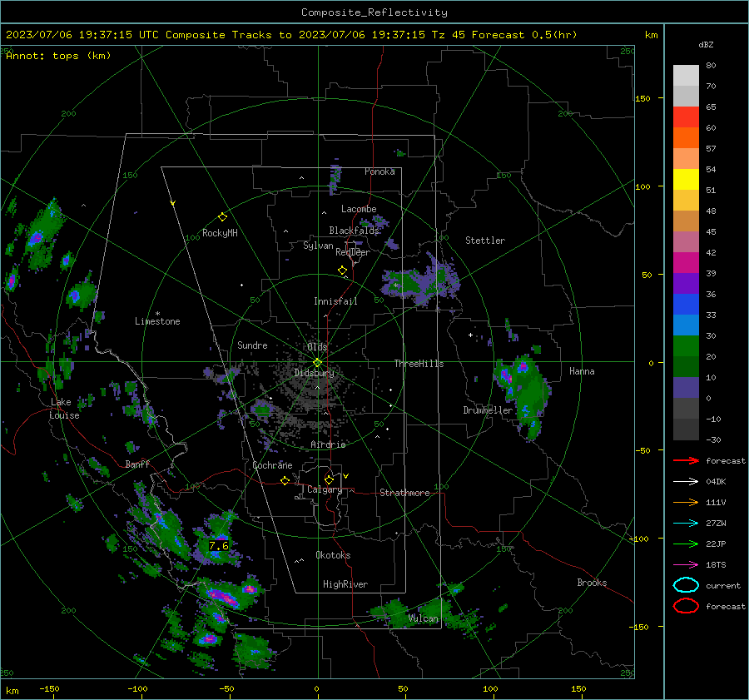The width and height of the screenshot is (749, 700).
Task: Select the lightest gray 80-70 dBZ swatch
Action: pos(686,76)
